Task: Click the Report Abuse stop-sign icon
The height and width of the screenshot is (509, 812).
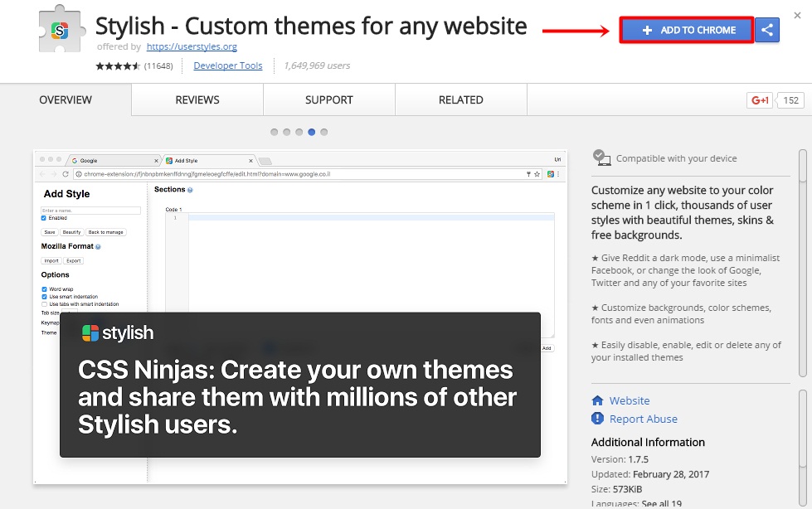Action: pyautogui.click(x=596, y=419)
